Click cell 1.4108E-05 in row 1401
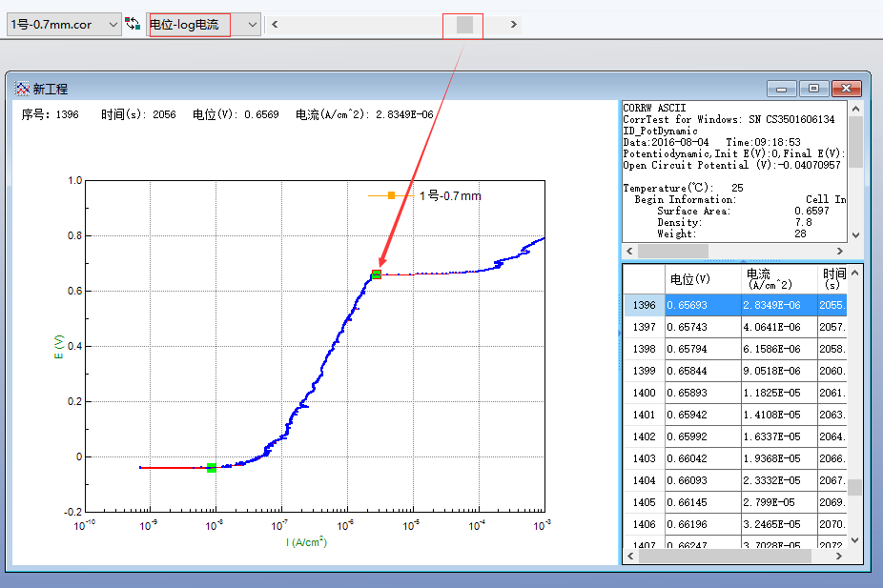This screenshot has width=883, height=588. point(779,415)
